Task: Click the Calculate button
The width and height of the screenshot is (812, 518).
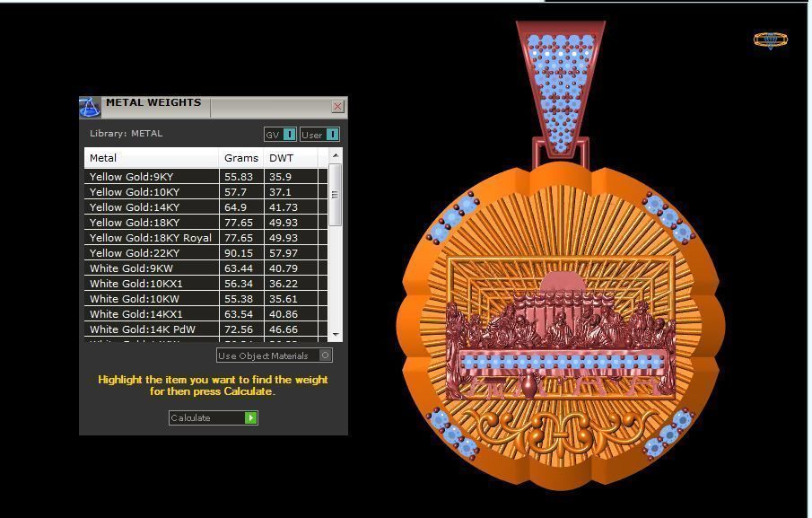Action: pos(214,418)
